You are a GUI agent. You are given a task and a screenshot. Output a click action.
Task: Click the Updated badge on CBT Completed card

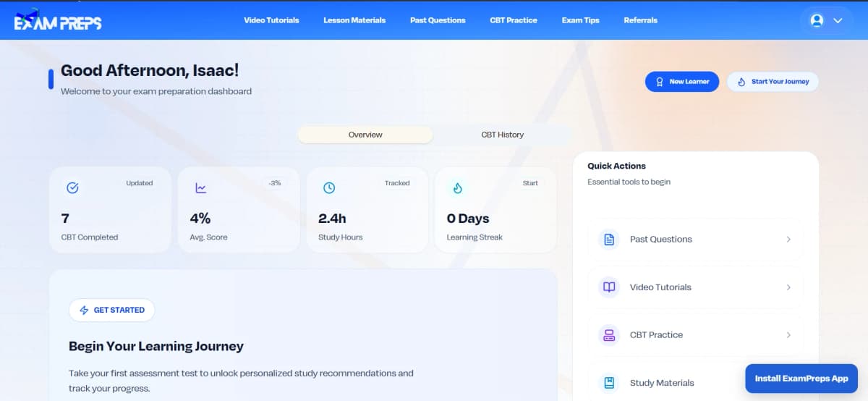point(140,183)
